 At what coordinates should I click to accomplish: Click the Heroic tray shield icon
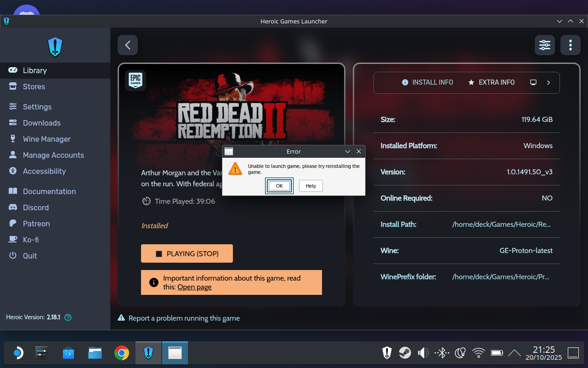[x=387, y=353]
